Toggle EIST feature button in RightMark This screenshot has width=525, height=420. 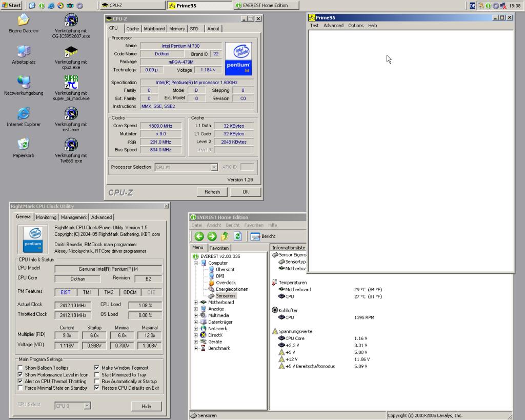[x=65, y=292]
